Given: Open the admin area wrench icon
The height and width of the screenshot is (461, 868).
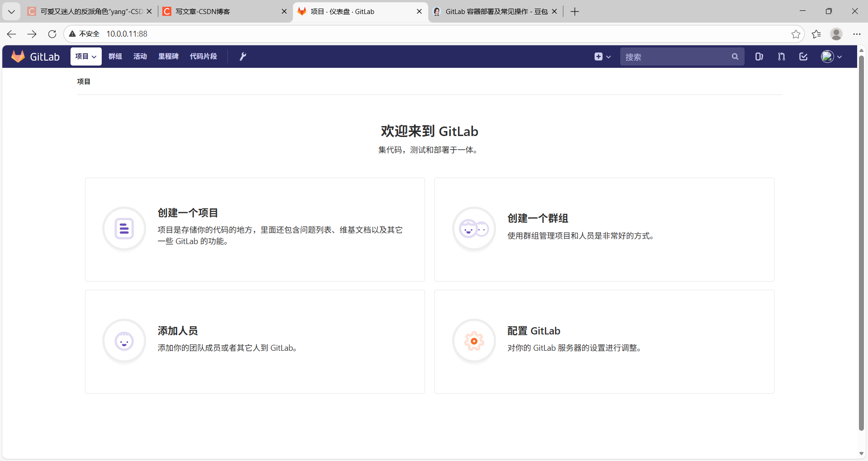Looking at the screenshot, I should pyautogui.click(x=243, y=56).
